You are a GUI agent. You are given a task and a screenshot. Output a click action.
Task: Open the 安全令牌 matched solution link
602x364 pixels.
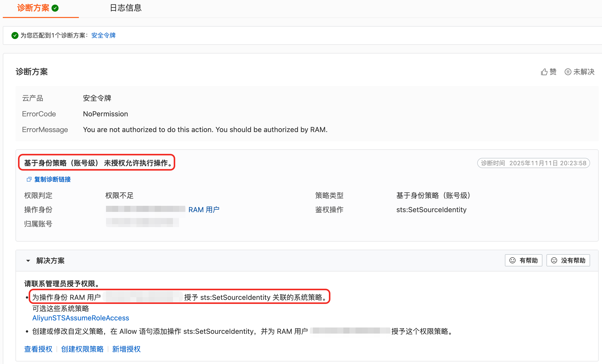(x=103, y=35)
